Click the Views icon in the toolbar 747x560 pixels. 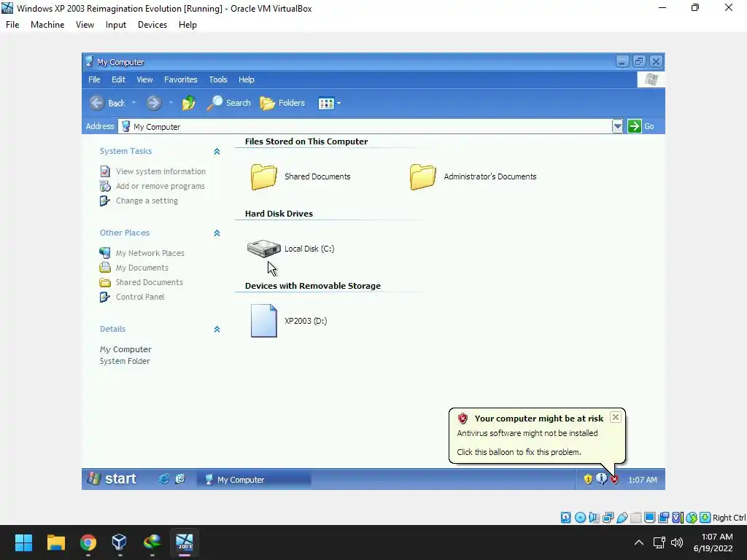326,104
